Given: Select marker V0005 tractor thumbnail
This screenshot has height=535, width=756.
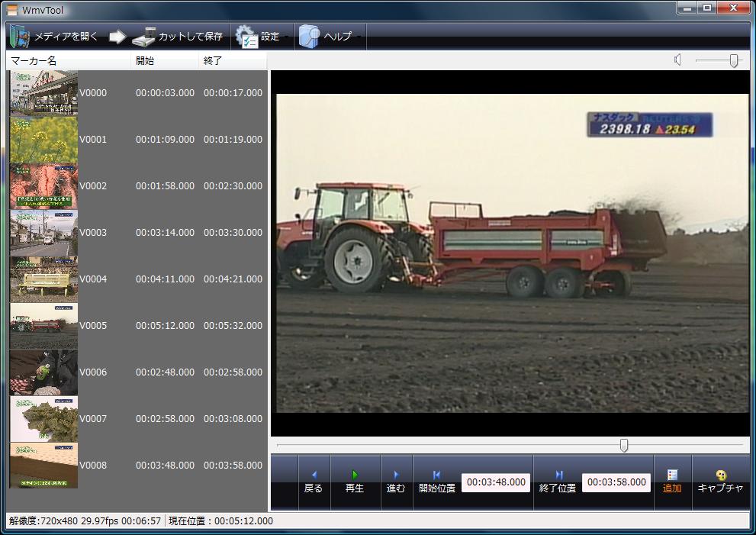Looking at the screenshot, I should click(43, 326).
